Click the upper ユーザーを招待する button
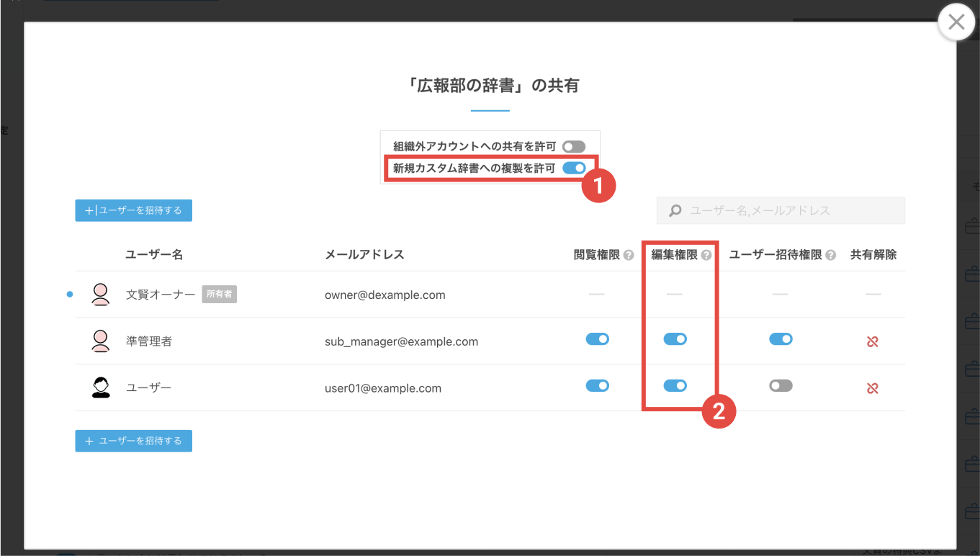This screenshot has width=980, height=556. click(133, 210)
